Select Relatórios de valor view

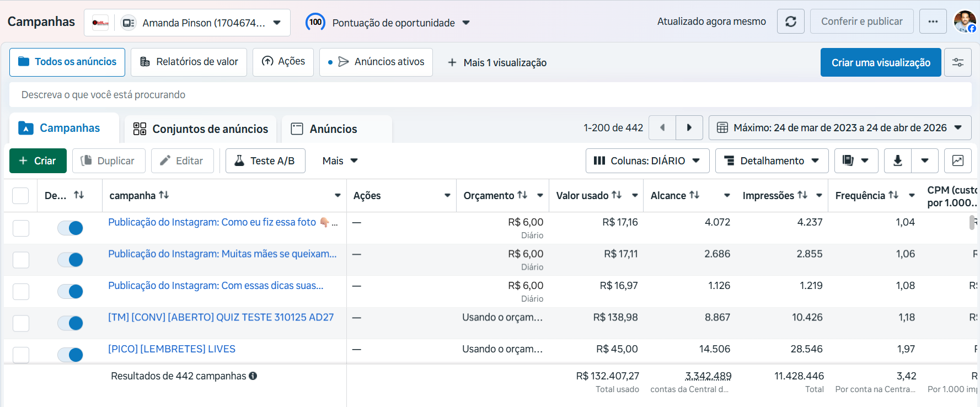click(189, 62)
